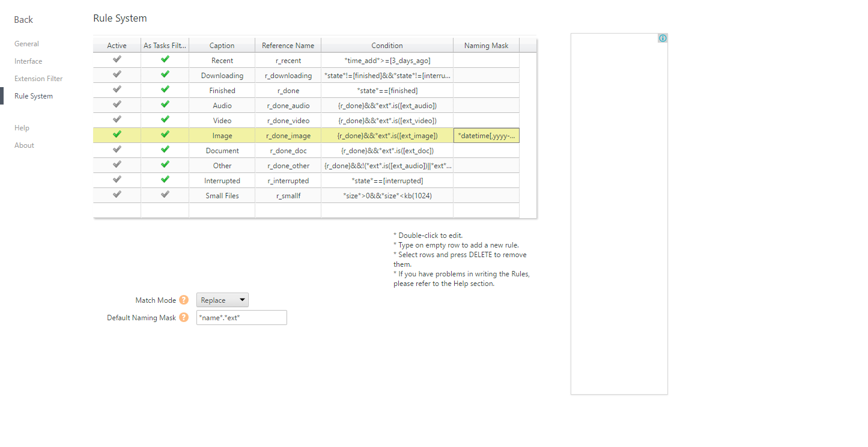The height and width of the screenshot is (447, 868).
Task: Click the ad info icon
Action: click(663, 38)
